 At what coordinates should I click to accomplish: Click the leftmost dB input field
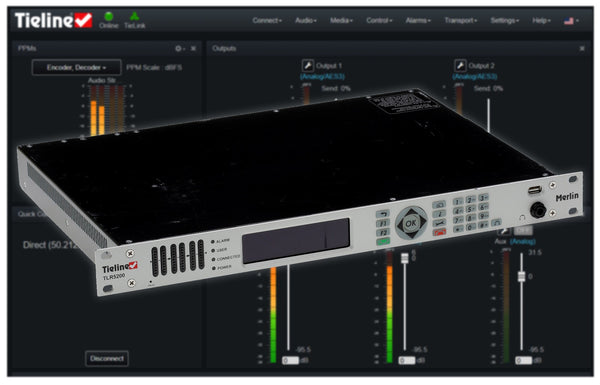[290, 361]
